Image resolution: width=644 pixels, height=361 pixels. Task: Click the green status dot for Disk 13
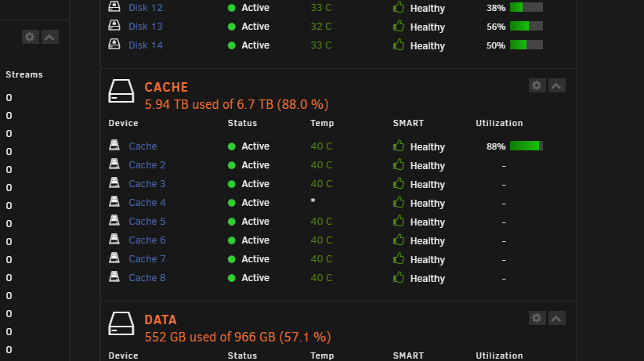tap(232, 27)
